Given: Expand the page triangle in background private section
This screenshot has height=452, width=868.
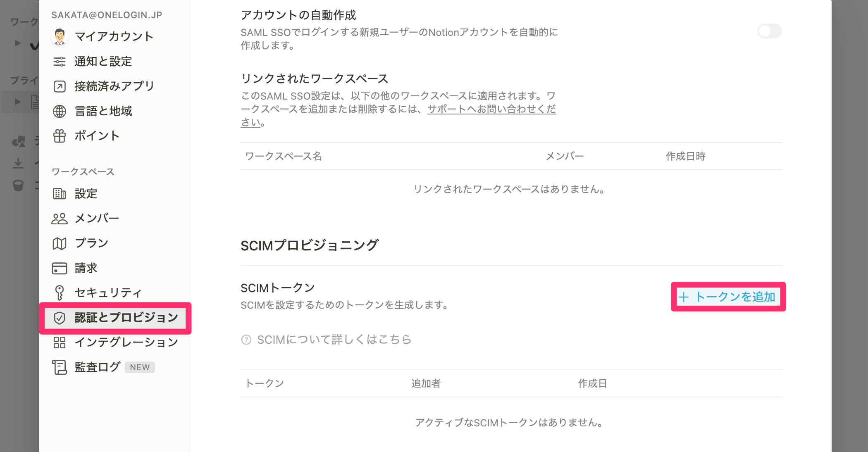Looking at the screenshot, I should pos(18,101).
